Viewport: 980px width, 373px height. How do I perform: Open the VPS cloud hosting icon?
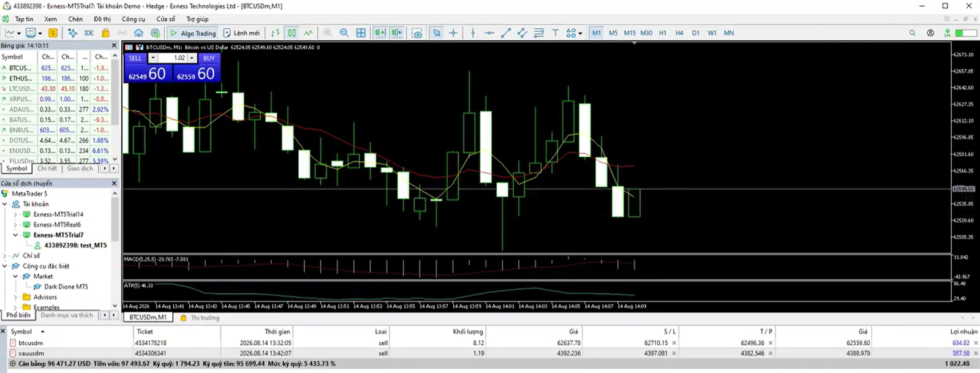coord(138,33)
